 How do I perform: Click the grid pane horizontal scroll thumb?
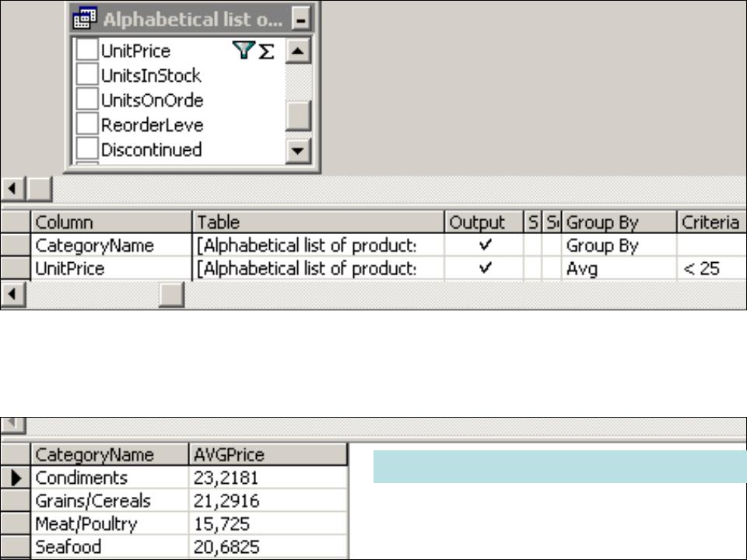pos(171,294)
